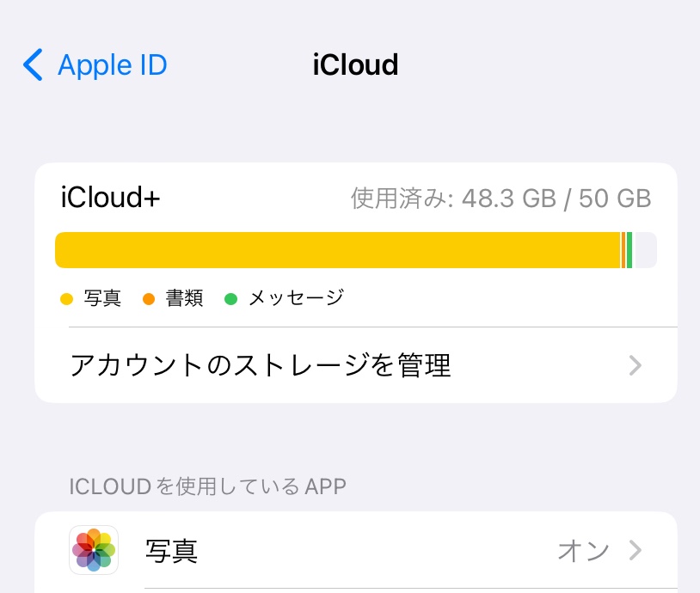Tap the green legend dot for メッセージ
This screenshot has width=700, height=593.
pyautogui.click(x=230, y=299)
